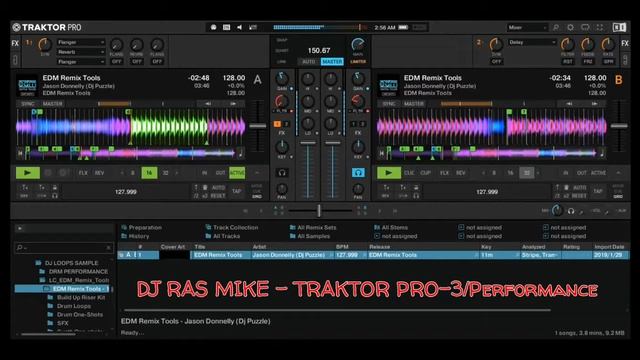Select the Build Up Riser Kit folder
The width and height of the screenshot is (640, 360).
pyautogui.click(x=81, y=298)
